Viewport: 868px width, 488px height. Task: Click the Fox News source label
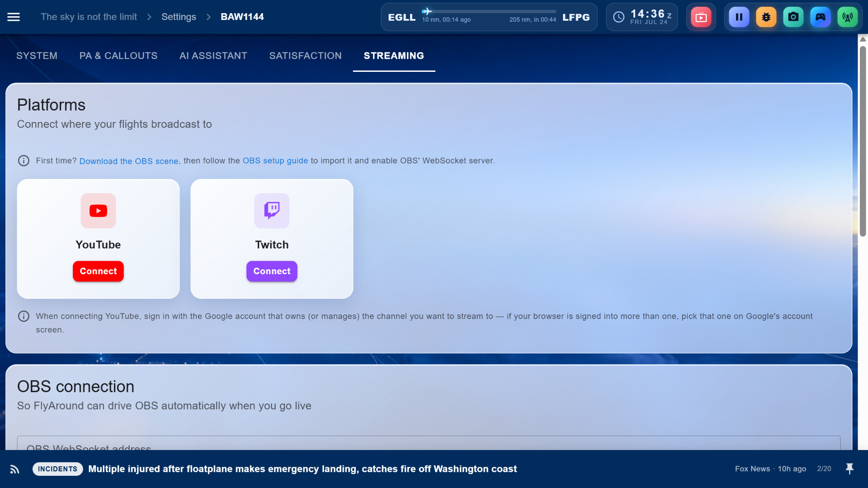click(752, 469)
